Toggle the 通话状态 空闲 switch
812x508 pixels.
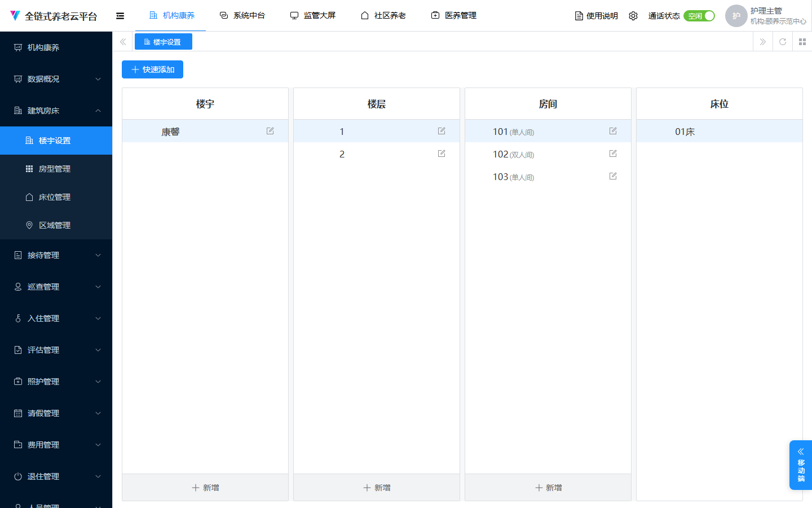pyautogui.click(x=699, y=16)
